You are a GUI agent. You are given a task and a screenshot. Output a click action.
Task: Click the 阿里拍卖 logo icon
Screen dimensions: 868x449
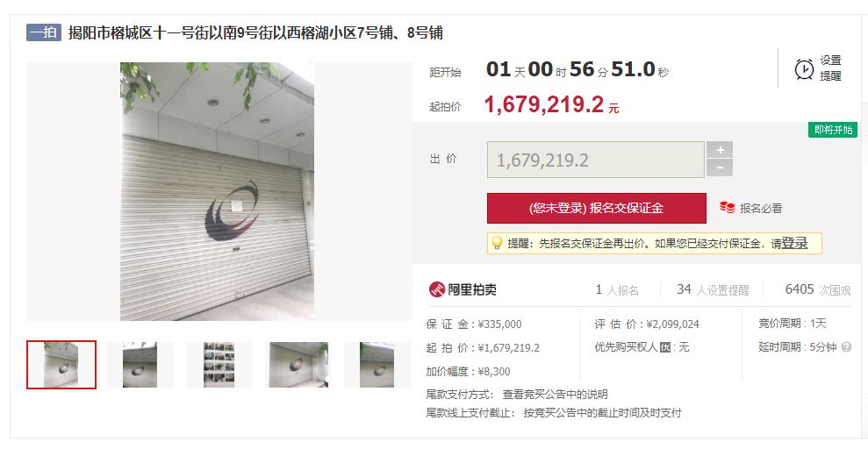pos(437,289)
